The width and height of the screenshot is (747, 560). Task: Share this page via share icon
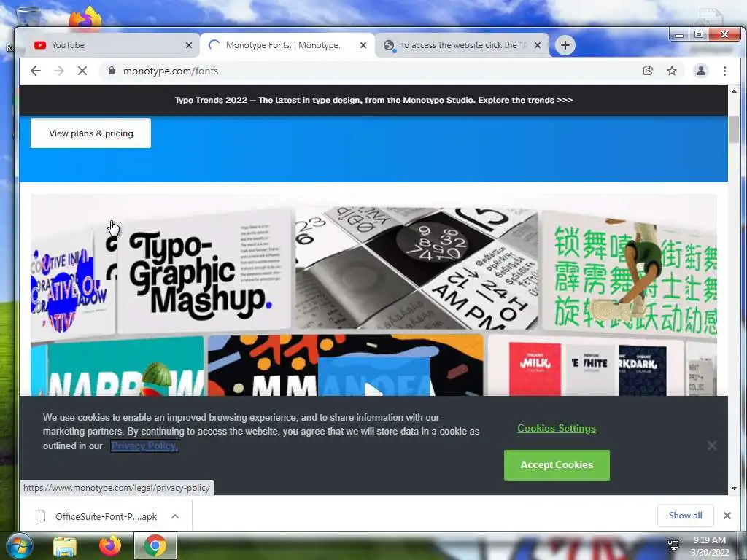click(x=648, y=71)
